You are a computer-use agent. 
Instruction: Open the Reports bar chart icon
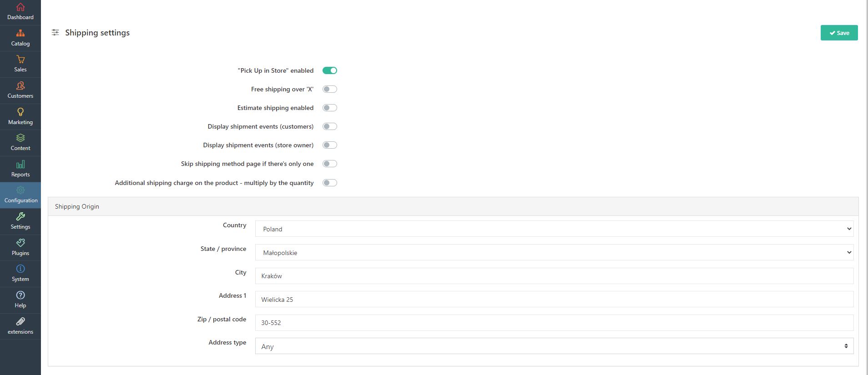pyautogui.click(x=20, y=164)
